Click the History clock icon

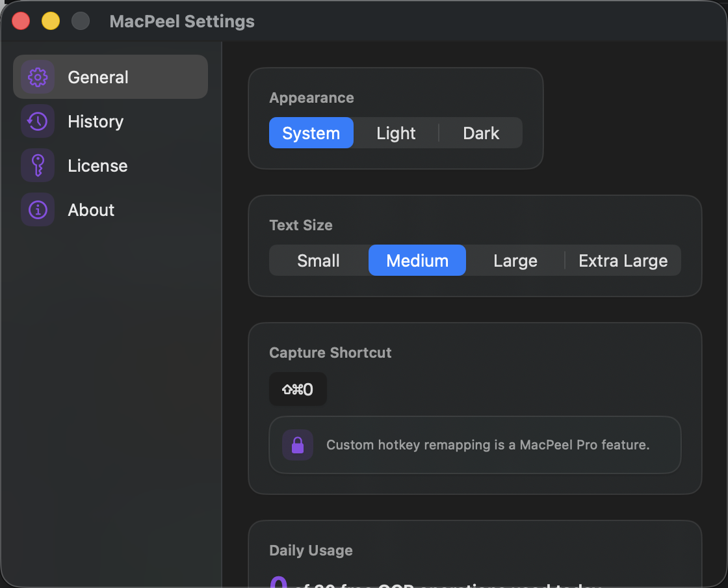pos(38,121)
